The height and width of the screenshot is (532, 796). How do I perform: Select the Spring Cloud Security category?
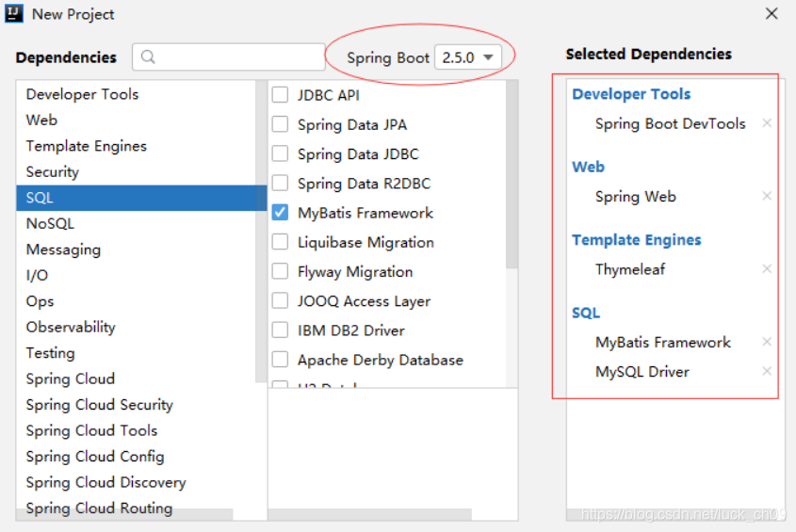click(141, 405)
